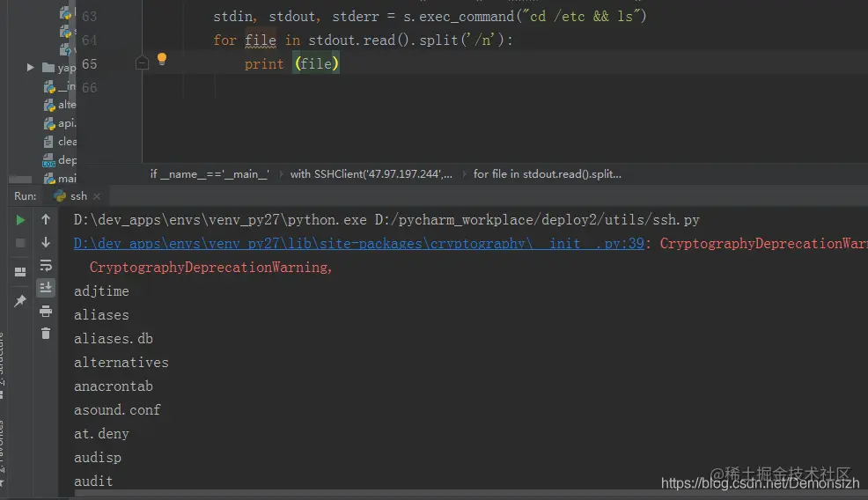
Task: Open the Favorites tool window tab
Action: click(x=3, y=454)
